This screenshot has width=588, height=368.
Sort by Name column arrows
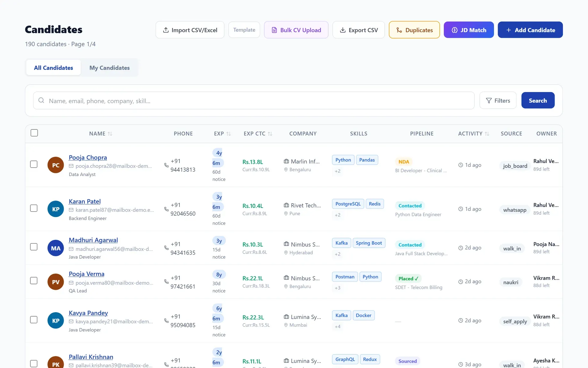(x=110, y=134)
